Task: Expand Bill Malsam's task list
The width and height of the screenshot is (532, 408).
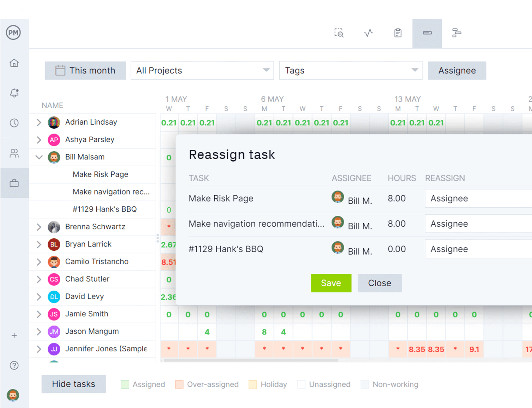Action: coord(39,157)
